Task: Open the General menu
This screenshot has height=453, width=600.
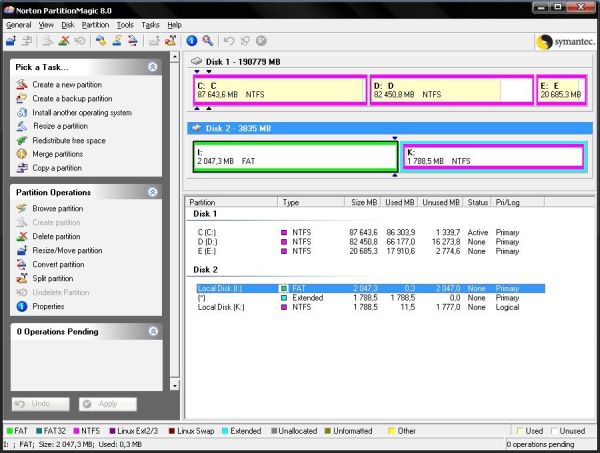Action: 18,25
